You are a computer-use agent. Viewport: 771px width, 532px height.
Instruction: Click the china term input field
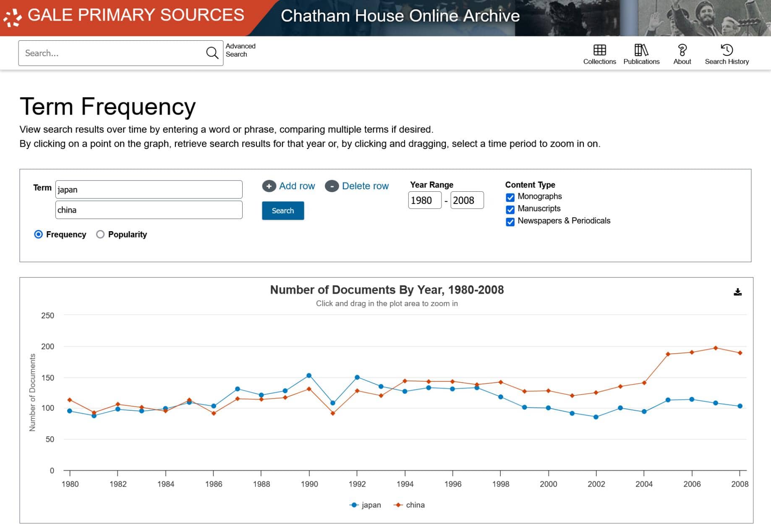149,210
